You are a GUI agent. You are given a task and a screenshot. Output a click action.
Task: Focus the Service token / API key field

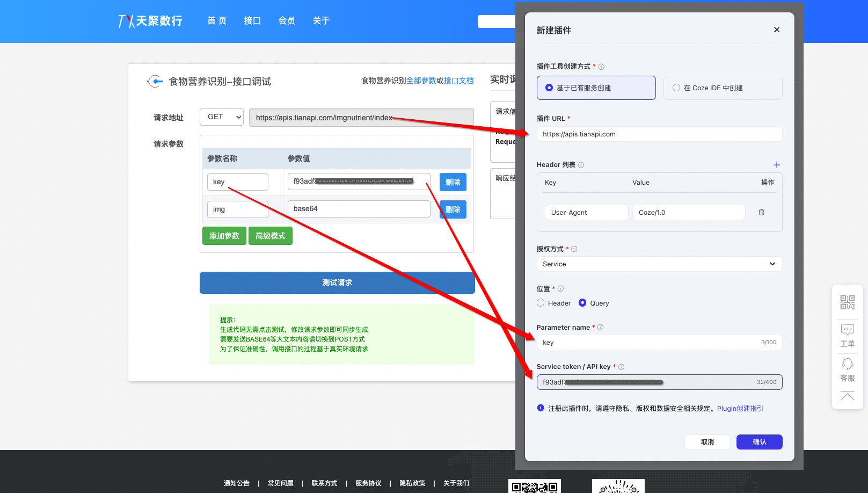pyautogui.click(x=659, y=382)
